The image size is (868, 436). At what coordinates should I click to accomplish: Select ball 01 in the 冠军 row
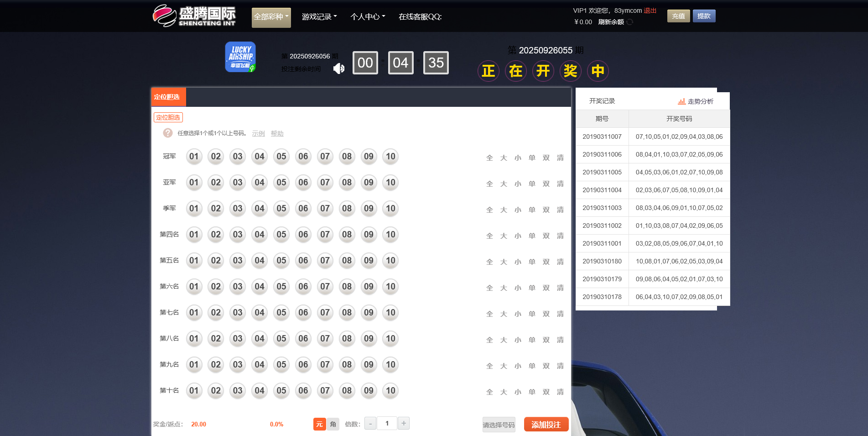tap(194, 157)
